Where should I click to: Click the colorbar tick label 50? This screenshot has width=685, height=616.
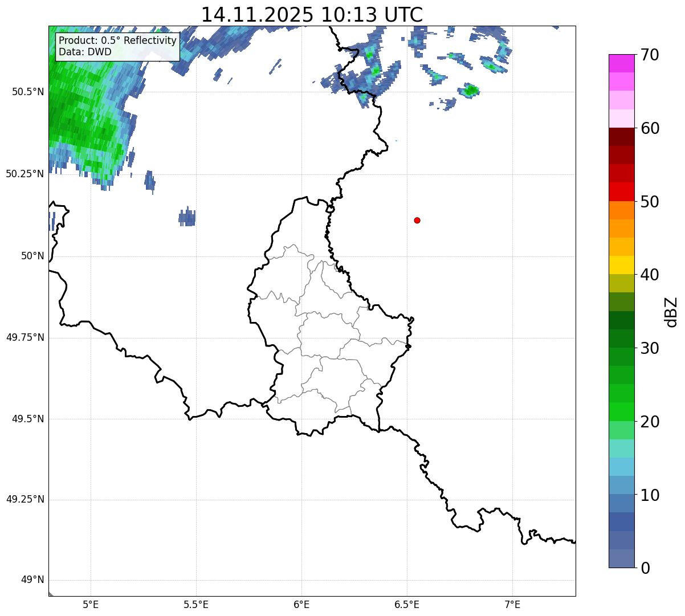[650, 202]
